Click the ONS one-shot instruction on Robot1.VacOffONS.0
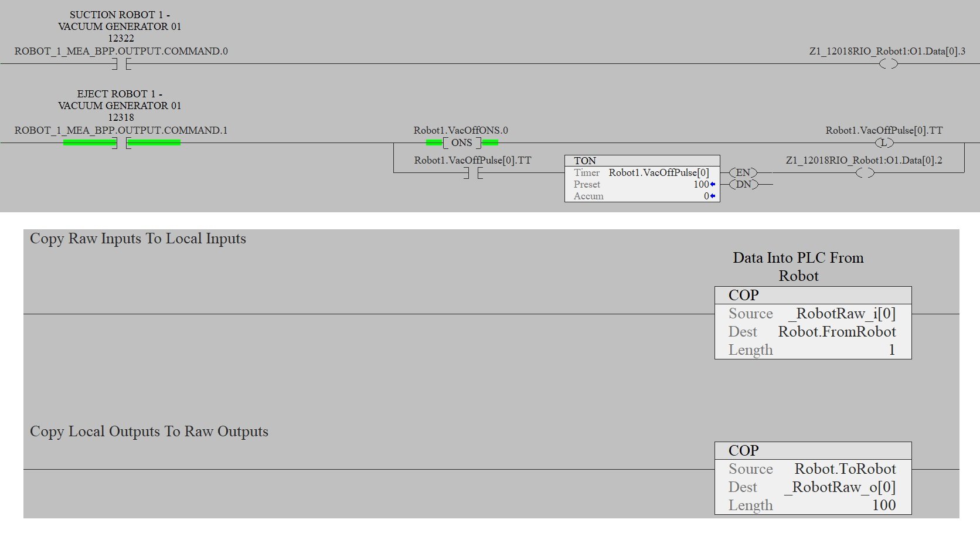The width and height of the screenshot is (980, 543). click(x=462, y=142)
